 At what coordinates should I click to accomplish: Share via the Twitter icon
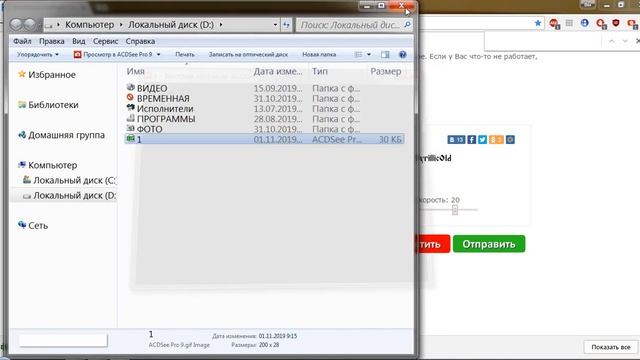482,140
